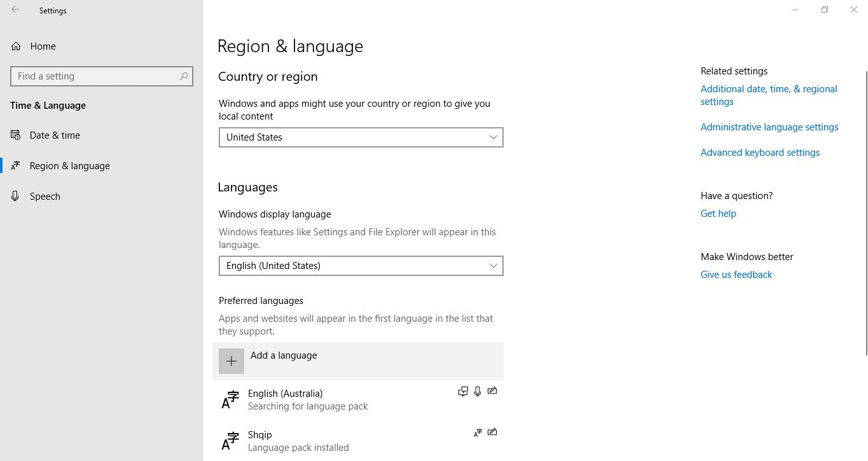
Task: Expand the United States country selector
Action: coord(361,137)
